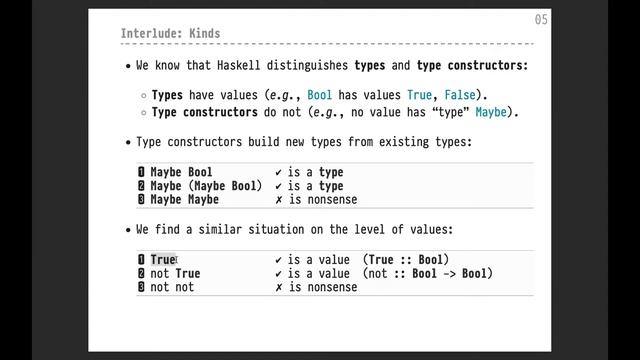
Task: Click the bold 'Types' sub-bullet heading
Action: click(167, 95)
